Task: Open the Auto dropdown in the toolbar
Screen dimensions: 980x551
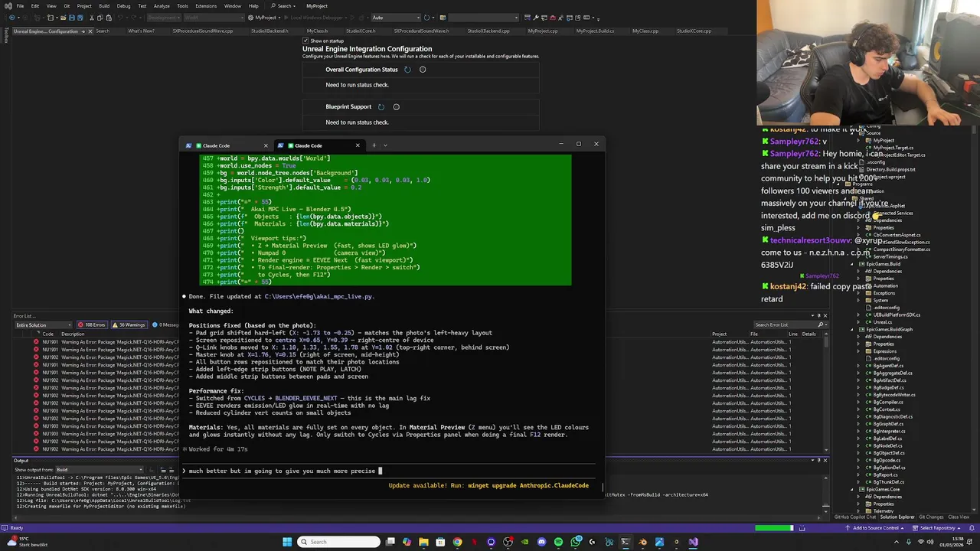Action: coord(396,18)
